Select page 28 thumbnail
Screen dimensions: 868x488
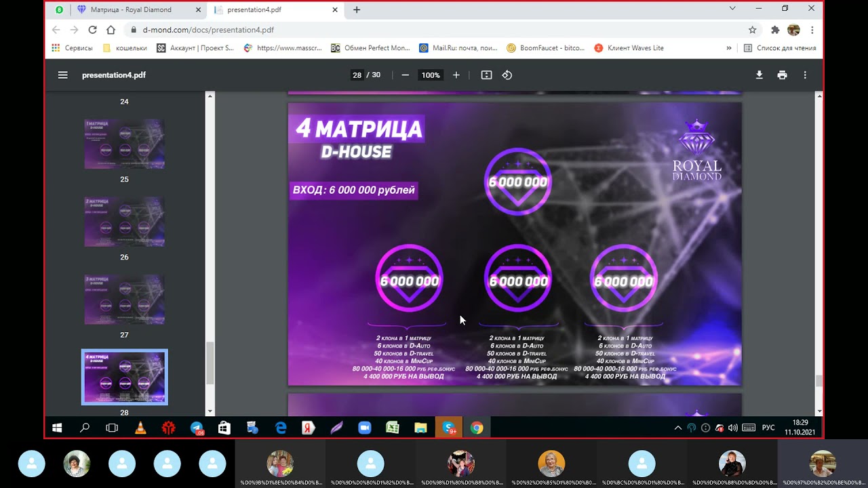124,377
